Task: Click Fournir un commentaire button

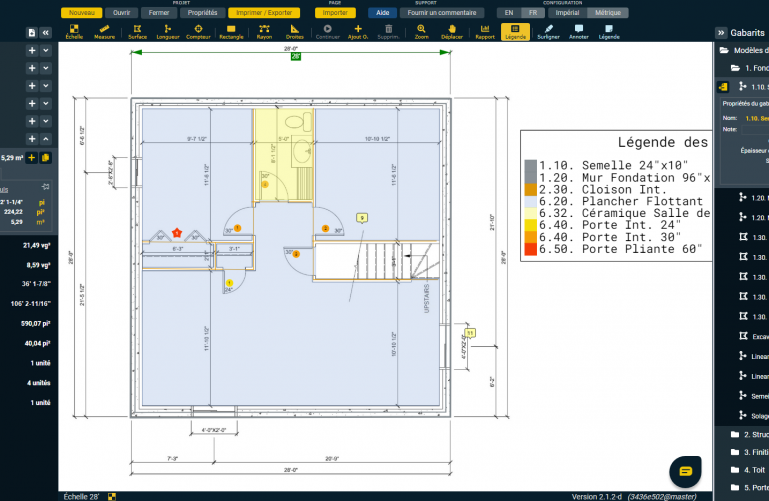Action: (440, 13)
